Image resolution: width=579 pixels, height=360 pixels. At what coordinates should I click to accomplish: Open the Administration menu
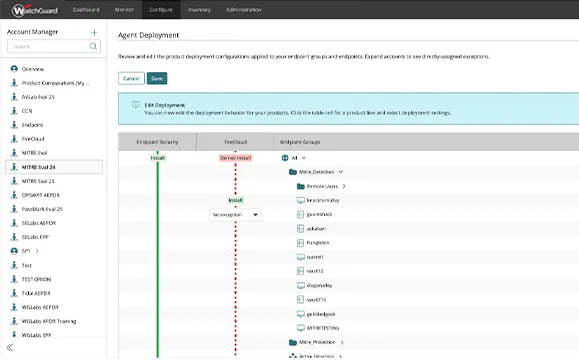point(243,10)
